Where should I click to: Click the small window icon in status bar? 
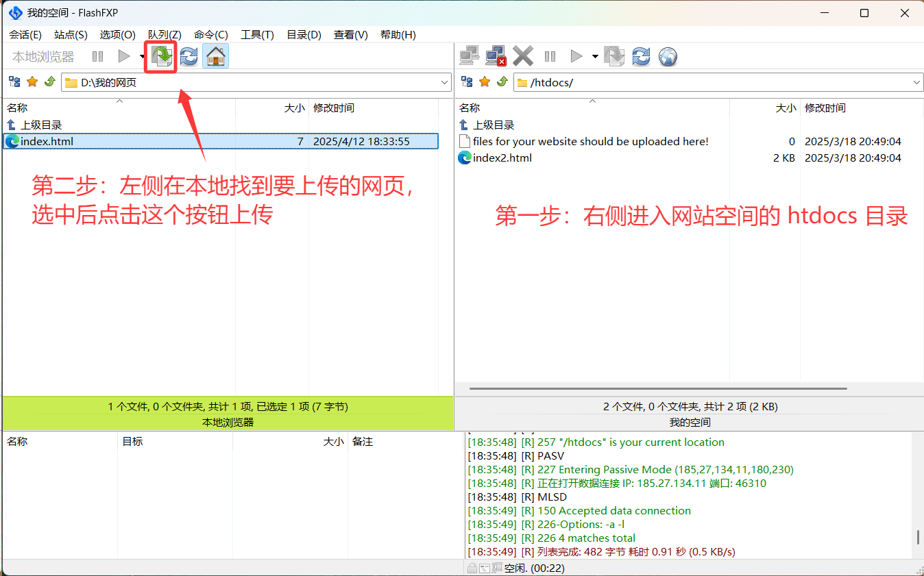(x=485, y=568)
